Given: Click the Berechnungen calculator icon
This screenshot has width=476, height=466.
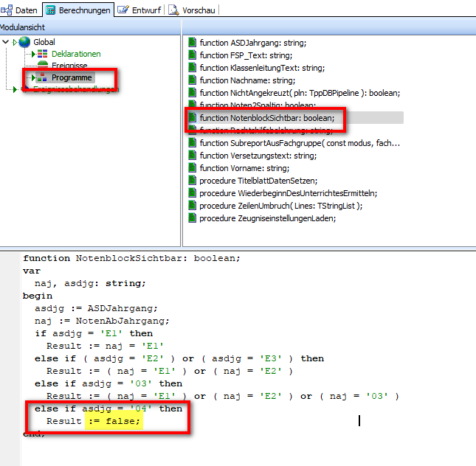Looking at the screenshot, I should coord(50,10).
